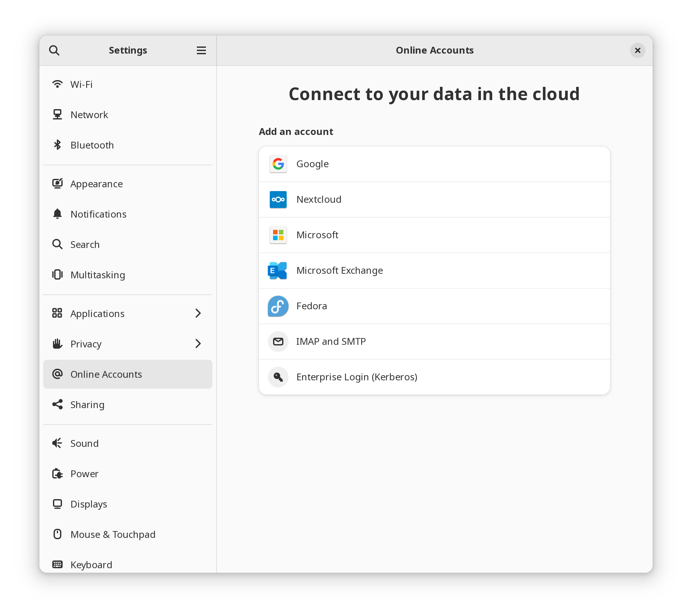Expand the Applications submenu chevron
Viewport: 692px width, 616px height.
198,313
